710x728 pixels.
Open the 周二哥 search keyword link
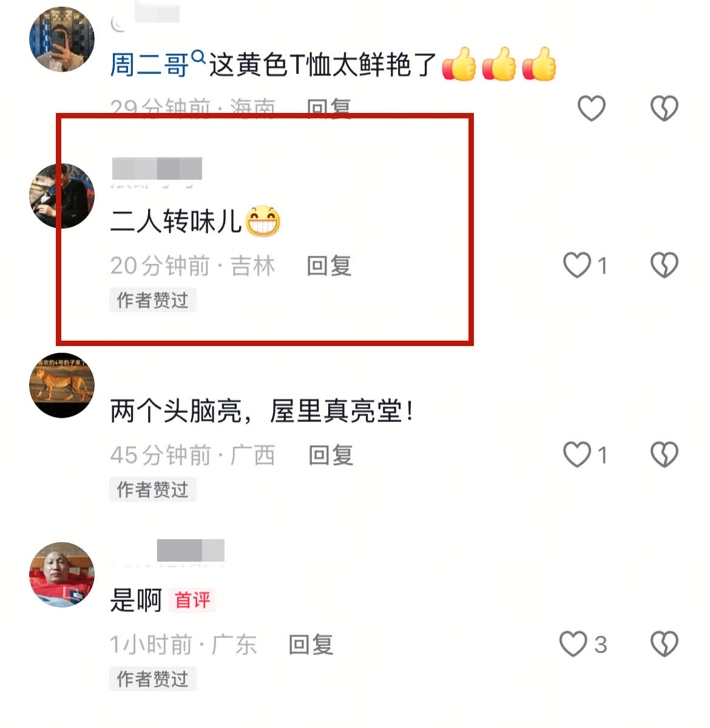coord(149,64)
